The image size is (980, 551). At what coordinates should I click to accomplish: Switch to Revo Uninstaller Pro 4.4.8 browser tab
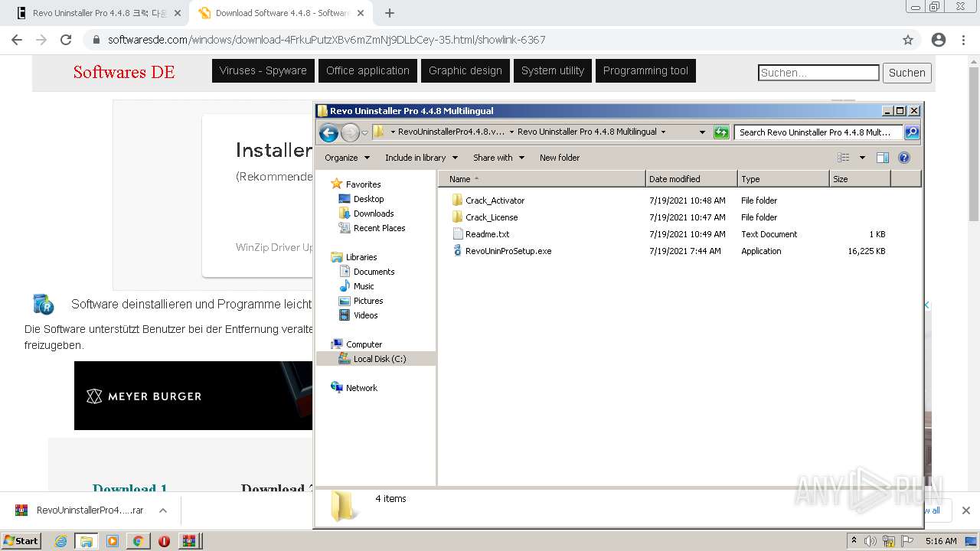tap(97, 13)
